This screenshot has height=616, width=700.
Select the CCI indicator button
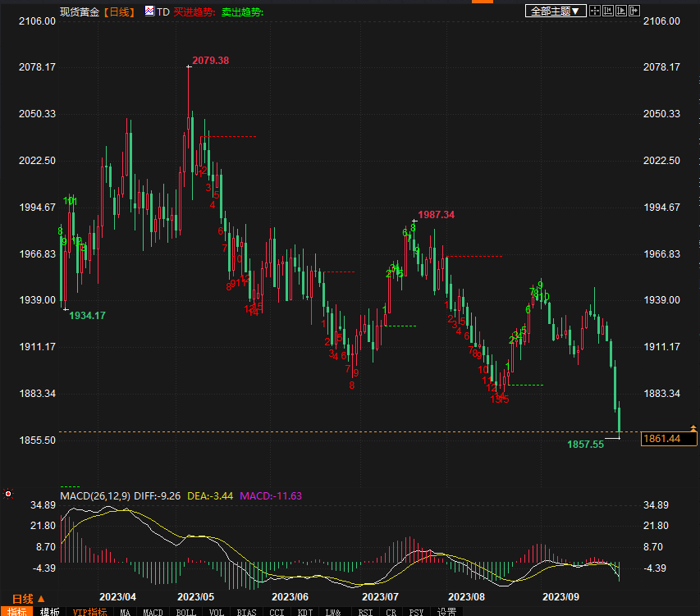[x=277, y=611]
